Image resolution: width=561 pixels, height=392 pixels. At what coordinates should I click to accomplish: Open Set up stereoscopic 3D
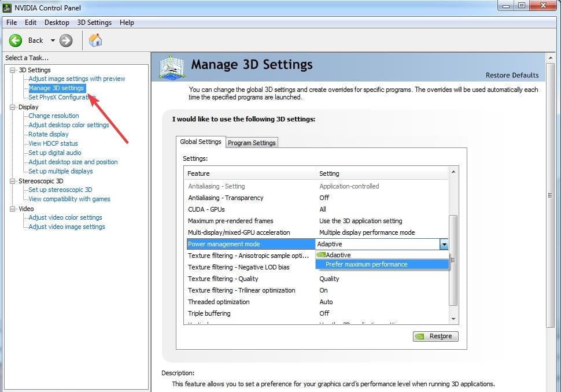tap(60, 190)
